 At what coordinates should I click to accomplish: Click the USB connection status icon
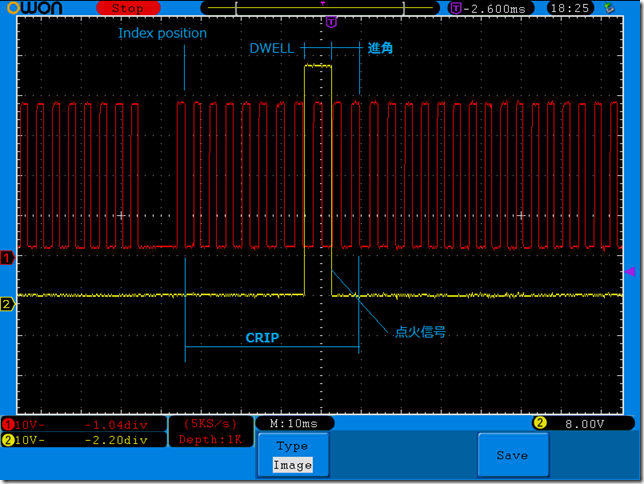coord(610,8)
